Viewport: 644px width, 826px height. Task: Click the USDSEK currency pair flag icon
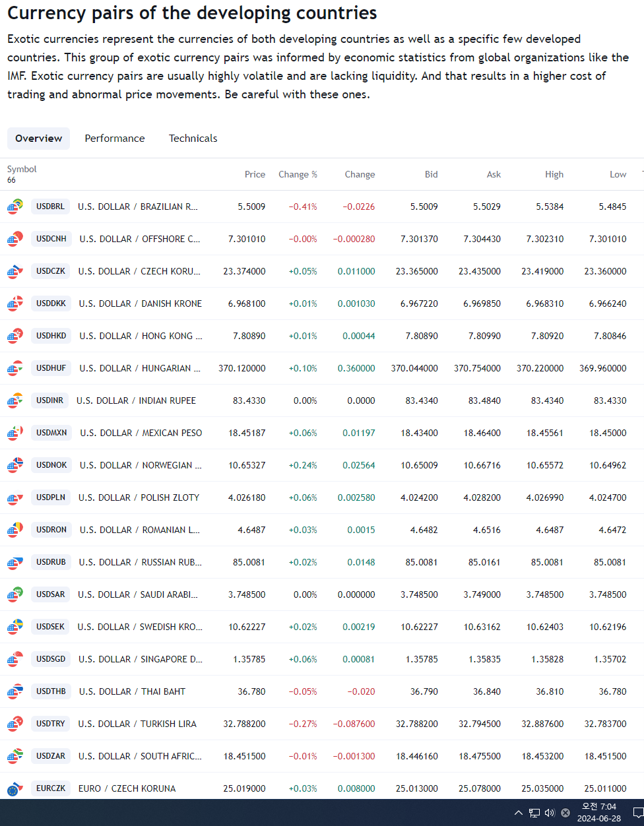15,627
